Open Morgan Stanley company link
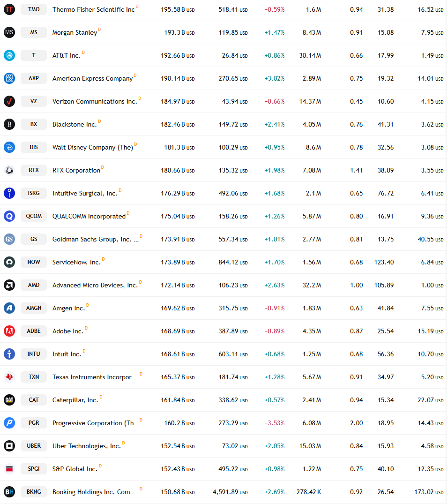Screen dimensions: 447x504 [x=75, y=32]
